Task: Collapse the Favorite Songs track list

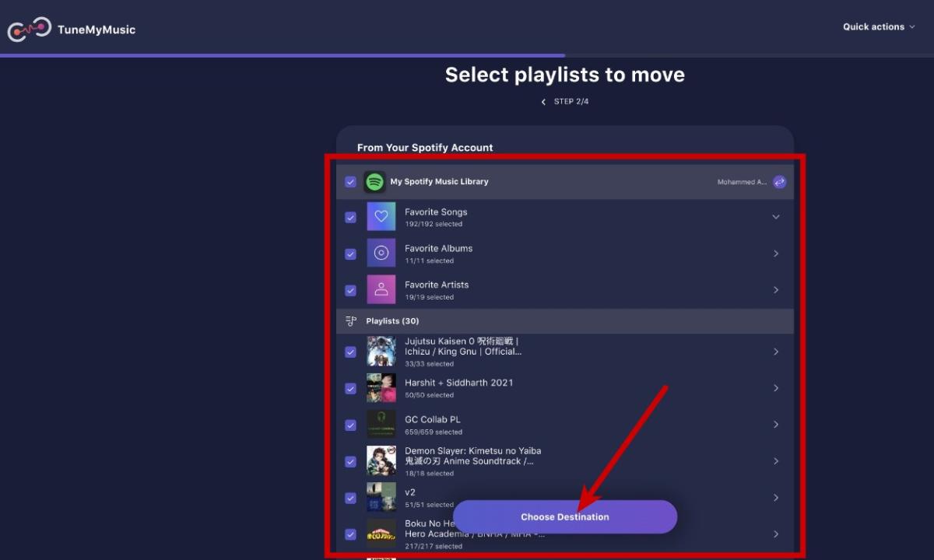Action: point(775,216)
